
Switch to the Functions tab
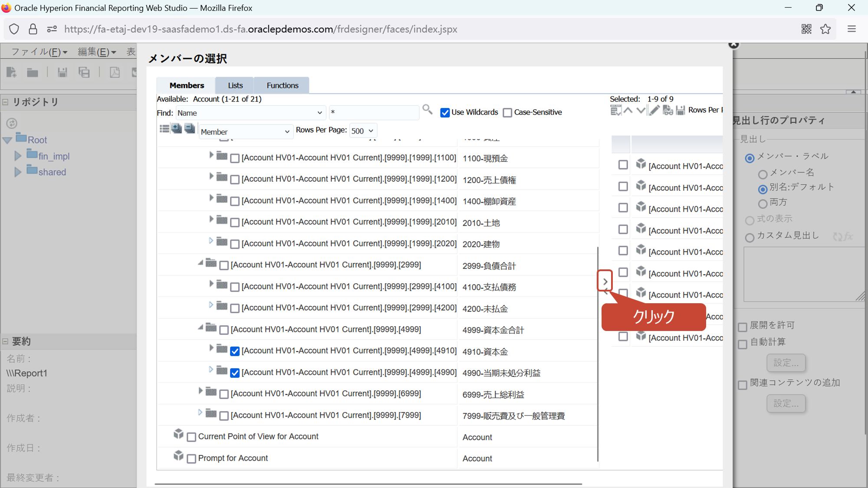tap(282, 85)
